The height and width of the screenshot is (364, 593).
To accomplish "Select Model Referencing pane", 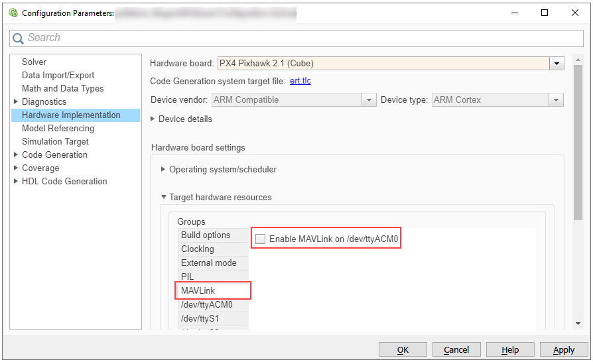I will [58, 128].
